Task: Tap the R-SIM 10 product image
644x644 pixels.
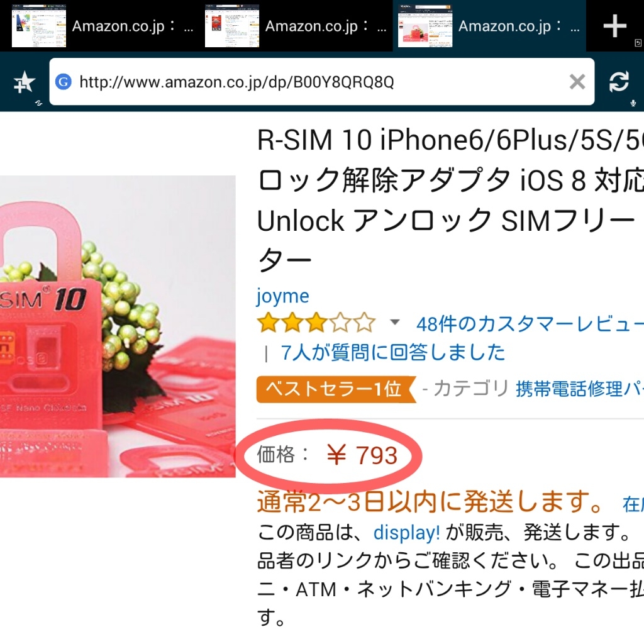Action: click(118, 326)
